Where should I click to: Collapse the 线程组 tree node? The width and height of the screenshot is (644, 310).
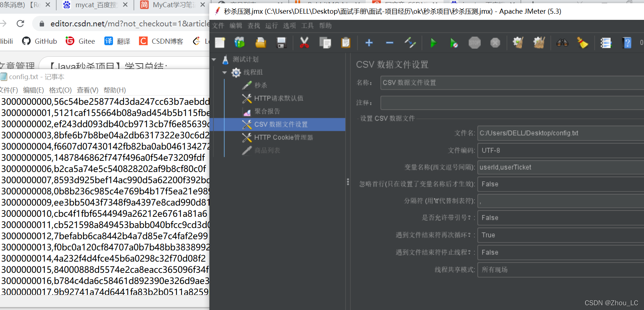(x=225, y=72)
